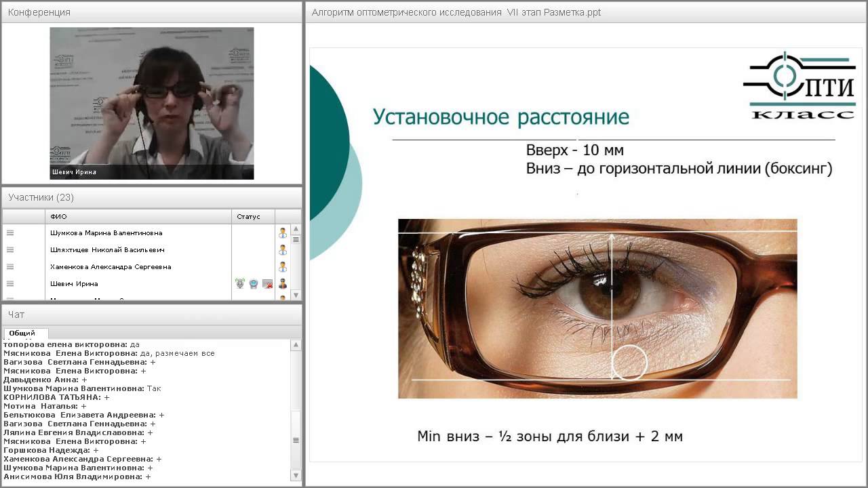Select participant Хаменкова Александра Сергеевна in list
The height and width of the screenshot is (488, 868).
coord(111,266)
